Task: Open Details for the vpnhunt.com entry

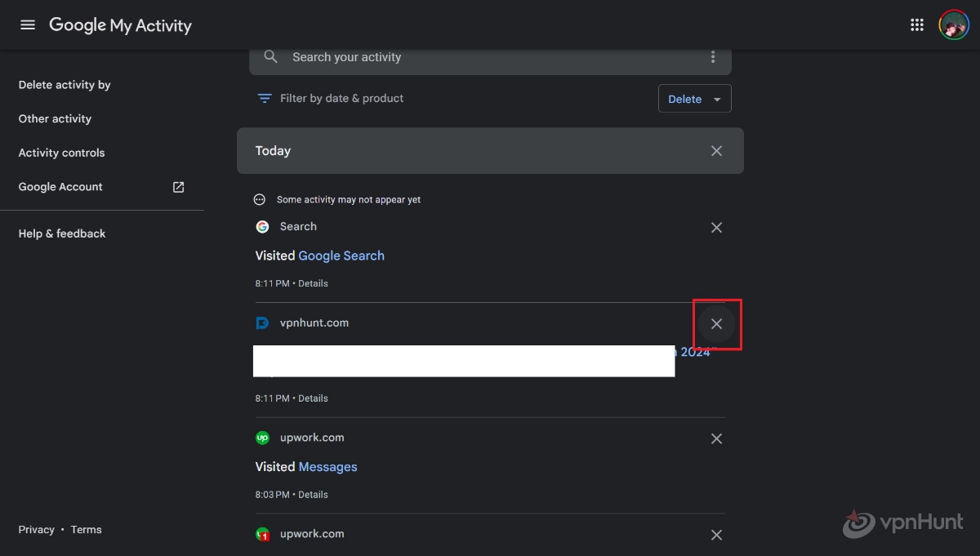Action: pyautogui.click(x=313, y=398)
